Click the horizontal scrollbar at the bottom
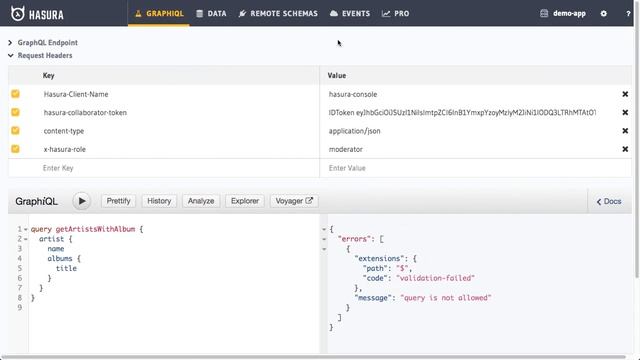The image size is (640, 360). pyautogui.click(x=313, y=357)
